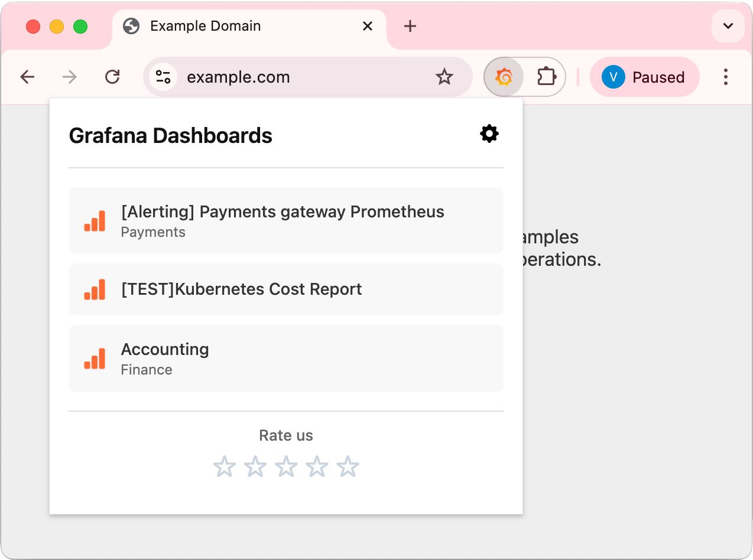Click the bar chart icon beside Payments gateway Prometheus

tap(95, 221)
